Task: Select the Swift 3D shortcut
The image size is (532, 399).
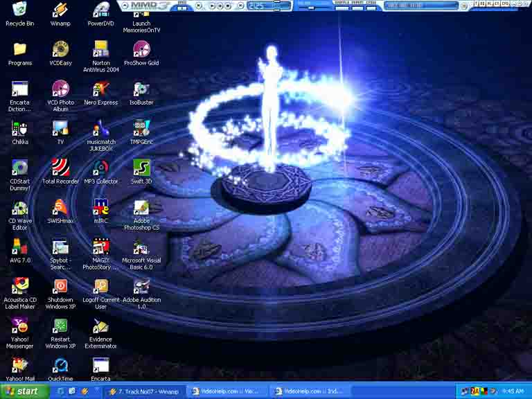Action: 141,172
